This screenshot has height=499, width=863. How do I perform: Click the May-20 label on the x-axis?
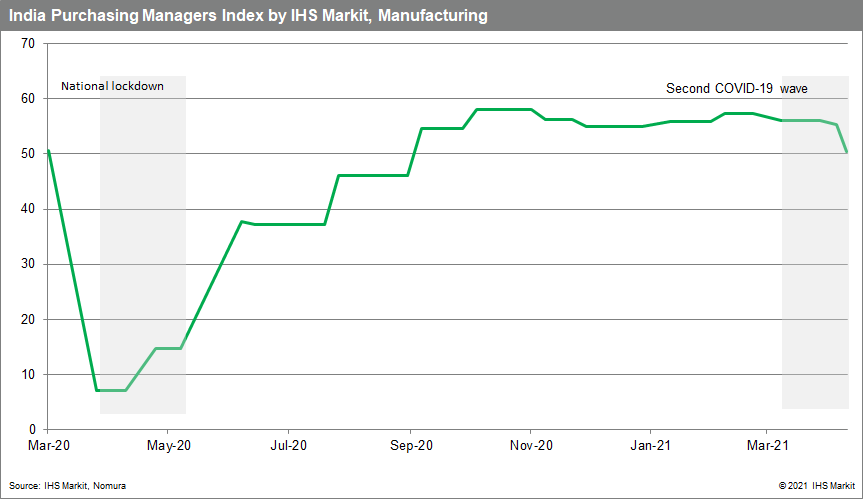[x=169, y=444]
